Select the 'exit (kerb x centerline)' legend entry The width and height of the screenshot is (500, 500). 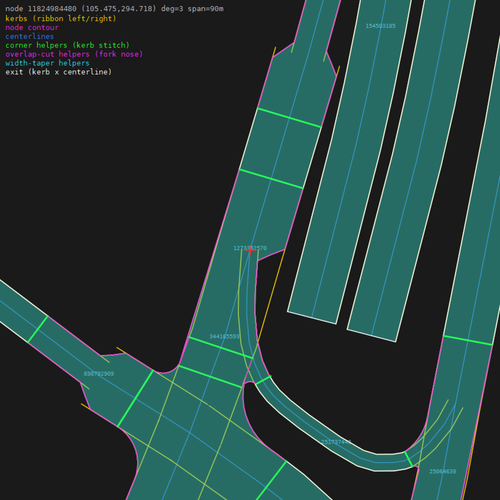tap(59, 72)
